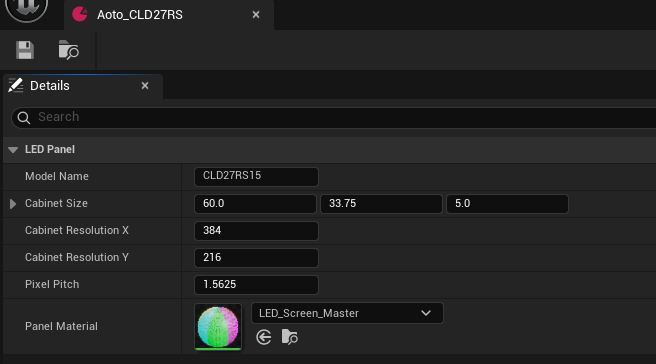
Task: Edit Cabinet Resolution X value 384
Action: 256,231
